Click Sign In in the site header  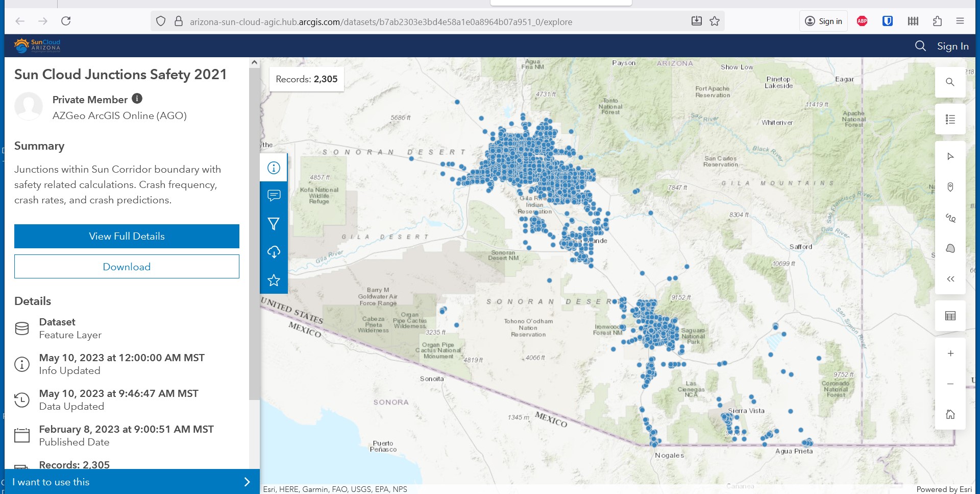[952, 46]
